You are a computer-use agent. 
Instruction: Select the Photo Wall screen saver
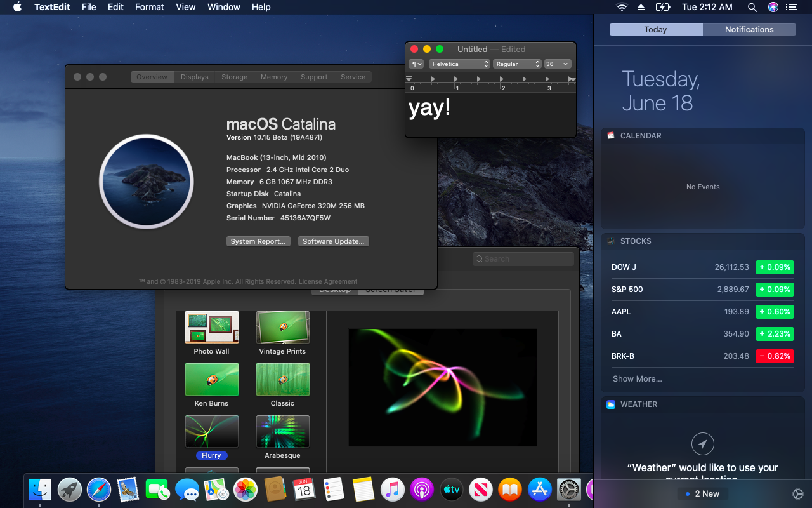pos(212,333)
